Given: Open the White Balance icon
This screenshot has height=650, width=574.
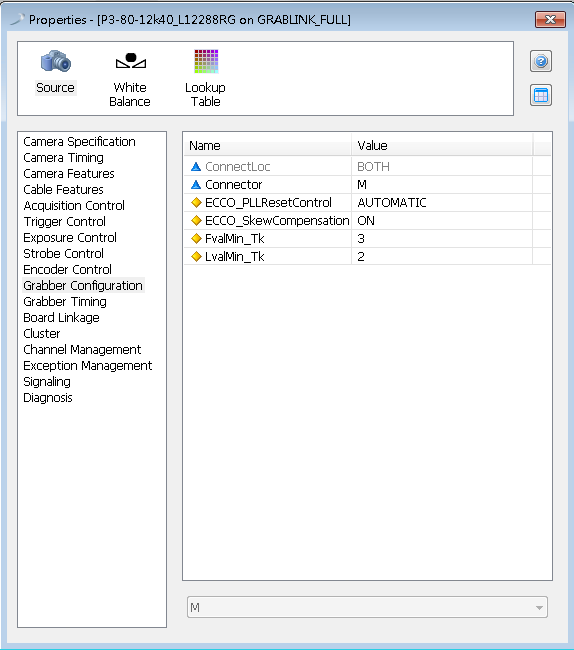Looking at the screenshot, I should 131,61.
